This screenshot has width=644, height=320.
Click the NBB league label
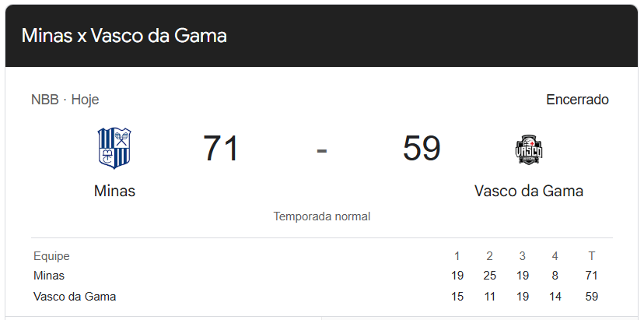(x=44, y=100)
